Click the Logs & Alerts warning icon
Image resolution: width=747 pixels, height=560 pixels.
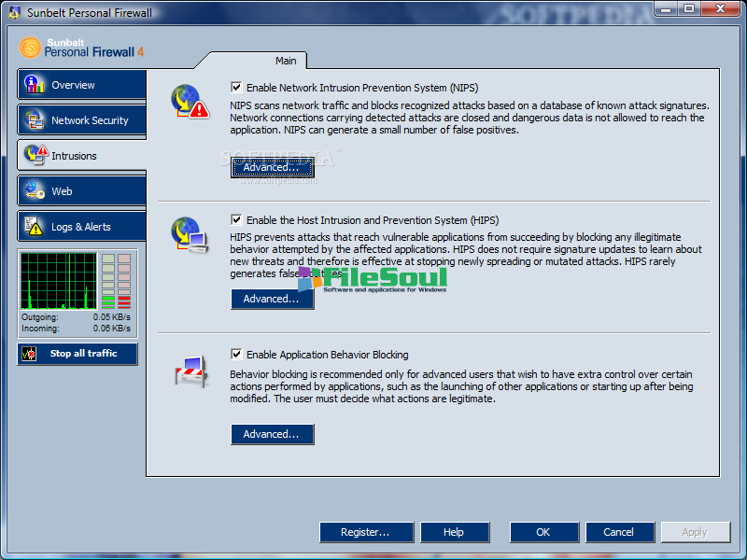34,226
